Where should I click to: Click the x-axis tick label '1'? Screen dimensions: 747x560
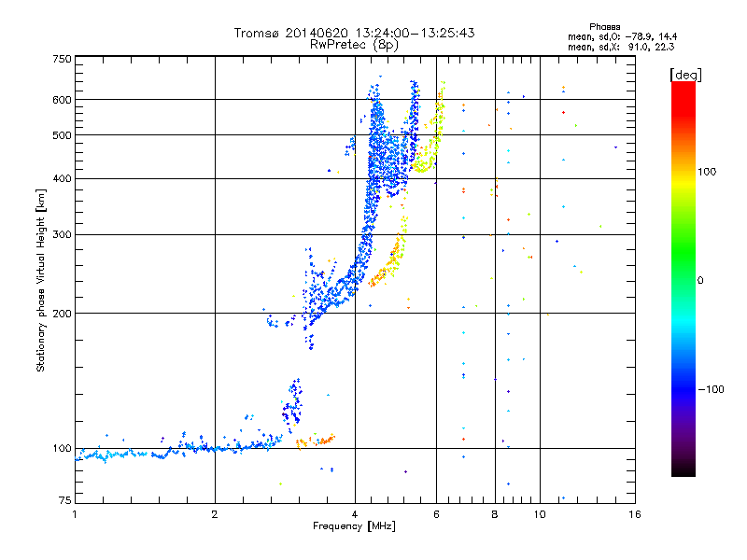(x=75, y=514)
